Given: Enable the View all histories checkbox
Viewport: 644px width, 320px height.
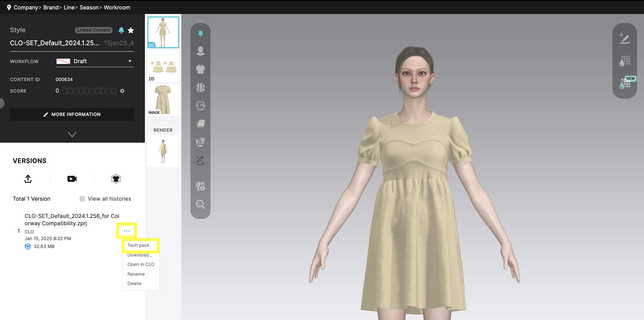Looking at the screenshot, I should [82, 199].
